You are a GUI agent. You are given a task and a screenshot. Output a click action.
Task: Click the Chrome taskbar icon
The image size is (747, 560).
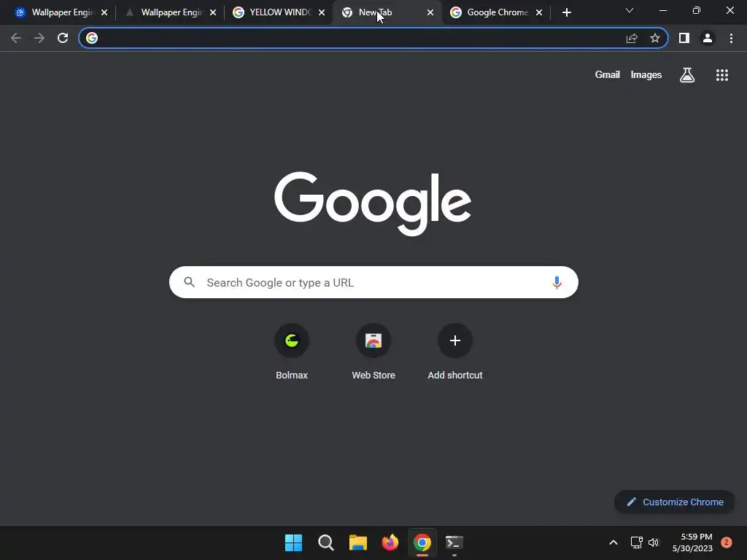click(422, 542)
